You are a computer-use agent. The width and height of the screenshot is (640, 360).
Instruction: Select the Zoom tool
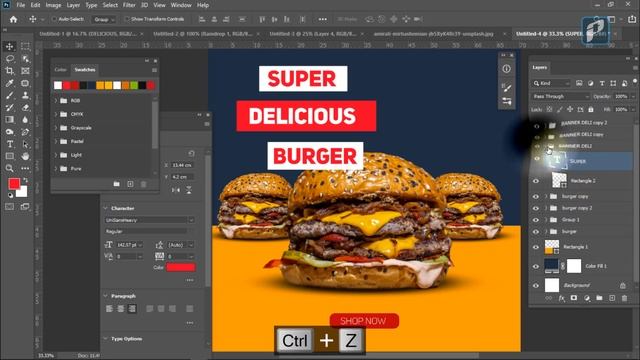pos(9,168)
